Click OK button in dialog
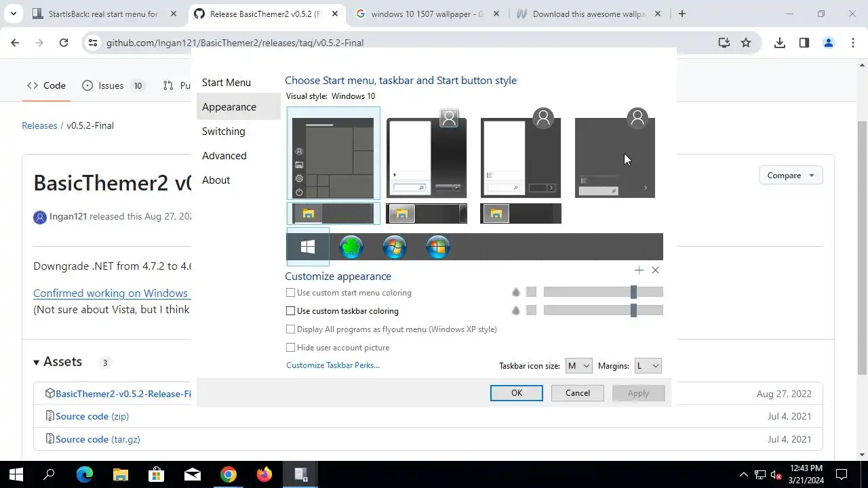Image resolution: width=868 pixels, height=488 pixels. pyautogui.click(x=517, y=393)
